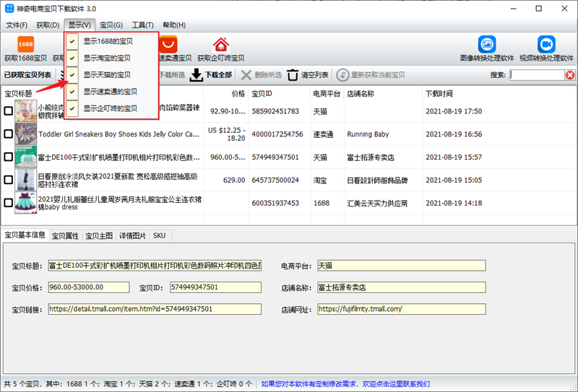Click the 宝贝标题 field in details

tap(155, 266)
